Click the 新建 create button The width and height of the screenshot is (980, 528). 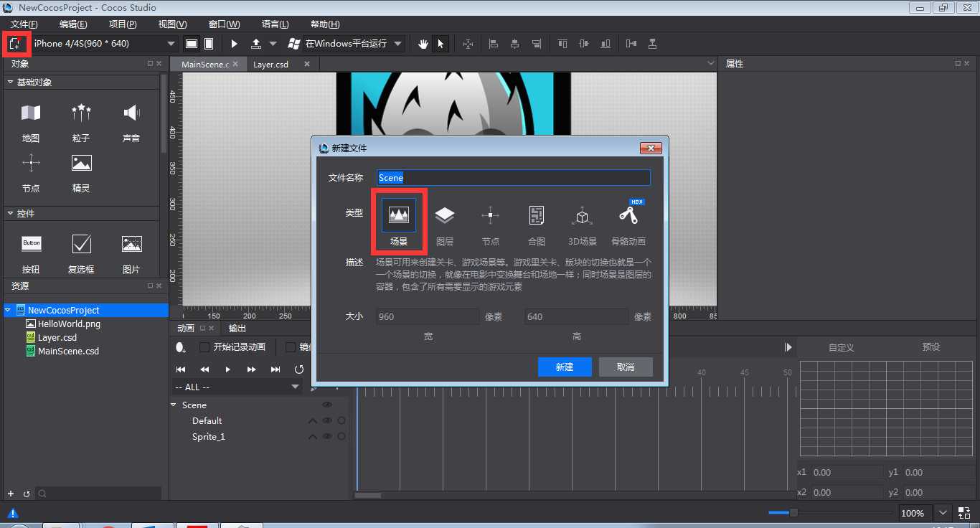(565, 367)
